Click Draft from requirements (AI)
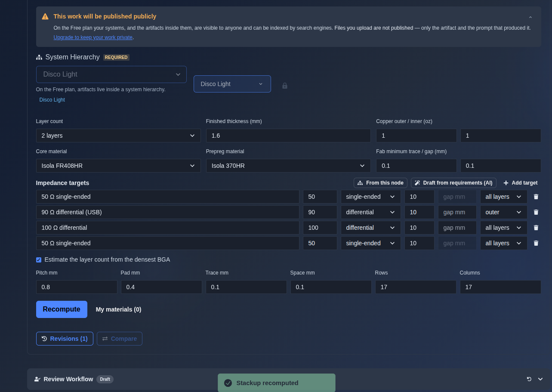 [x=453, y=183]
